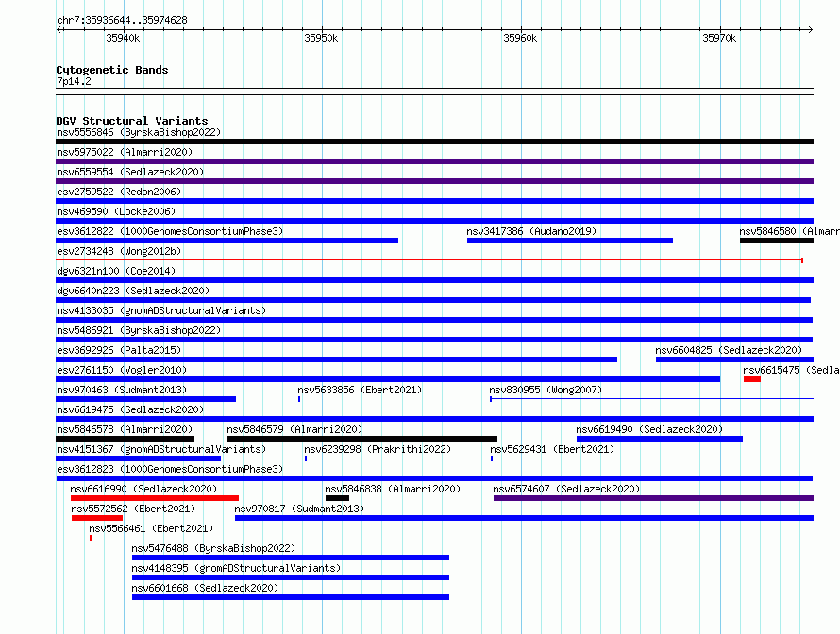Select the nsv469590 (Locke2006) label

(116, 211)
